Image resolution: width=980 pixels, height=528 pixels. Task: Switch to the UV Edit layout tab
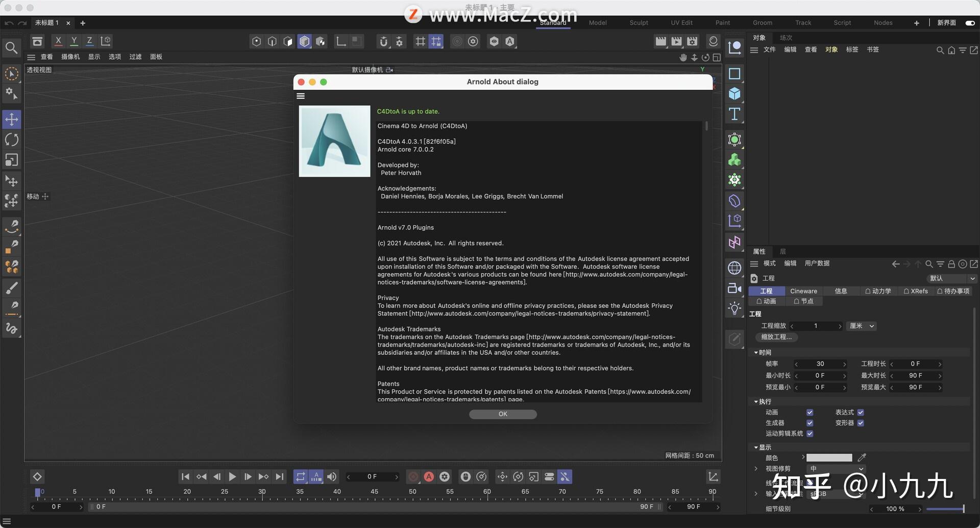coord(681,23)
